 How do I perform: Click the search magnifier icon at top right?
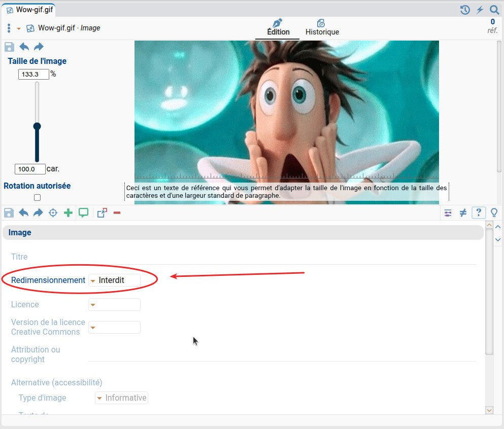click(x=494, y=10)
